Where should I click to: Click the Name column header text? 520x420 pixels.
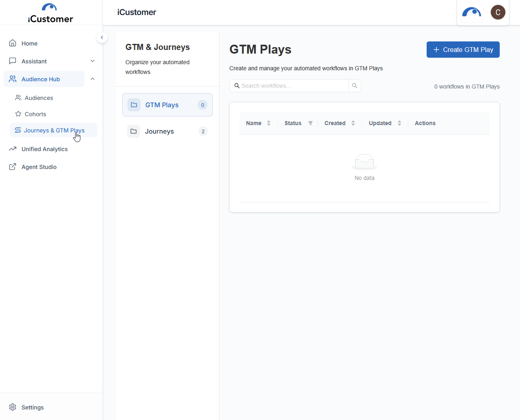[x=254, y=123]
